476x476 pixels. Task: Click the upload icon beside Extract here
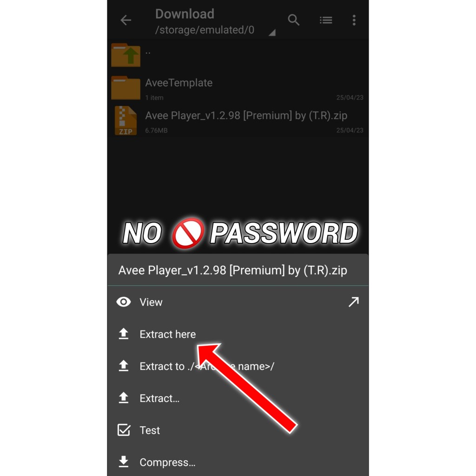pyautogui.click(x=124, y=334)
